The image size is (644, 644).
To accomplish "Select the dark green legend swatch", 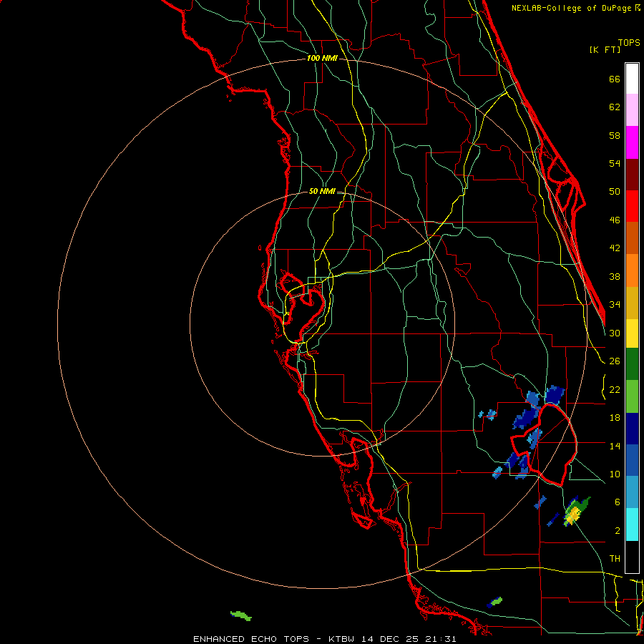I will (632, 364).
